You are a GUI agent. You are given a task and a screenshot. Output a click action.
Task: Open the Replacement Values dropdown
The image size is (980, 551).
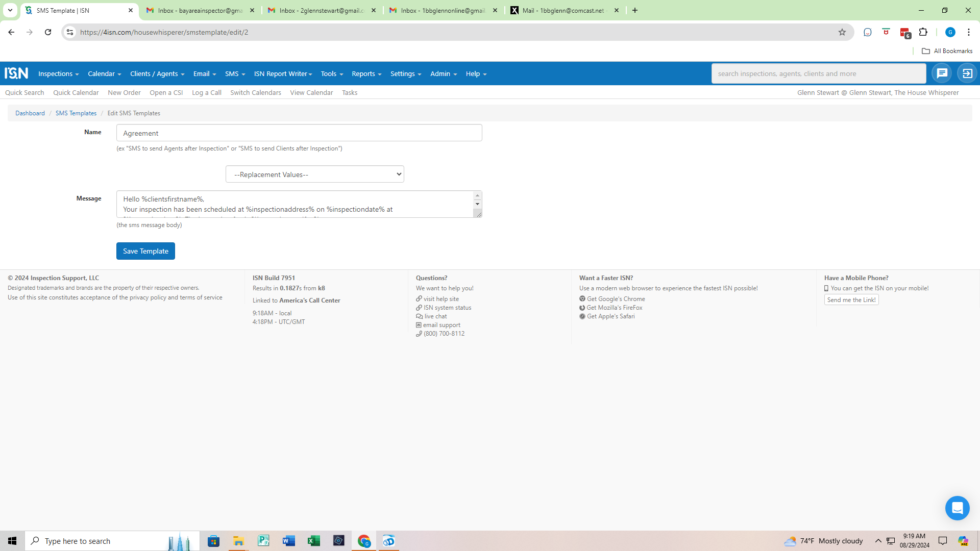pos(315,174)
